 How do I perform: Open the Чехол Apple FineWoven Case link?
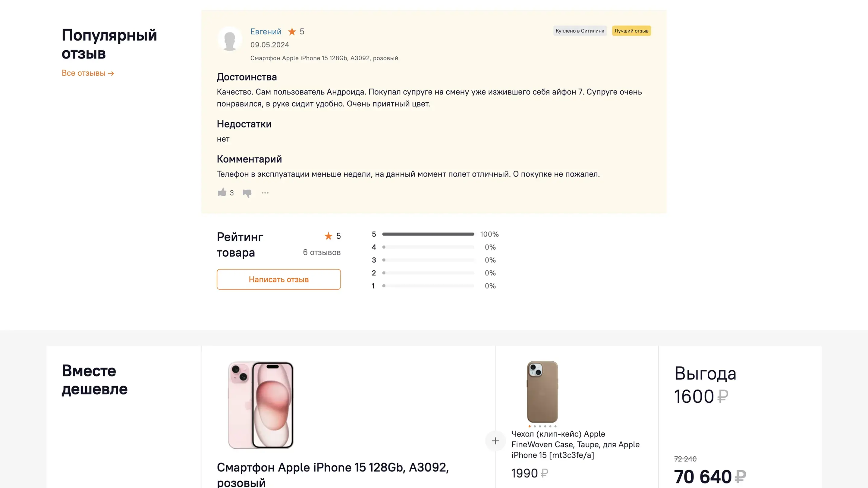[575, 444]
